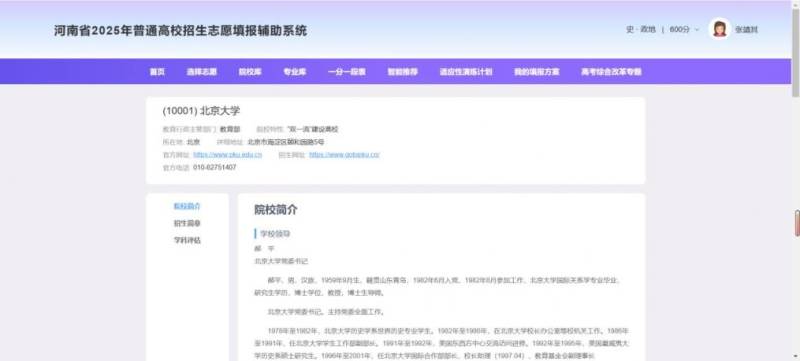Click the 院校简介 section heading
Screen dimensions: 800x361
[276, 210]
